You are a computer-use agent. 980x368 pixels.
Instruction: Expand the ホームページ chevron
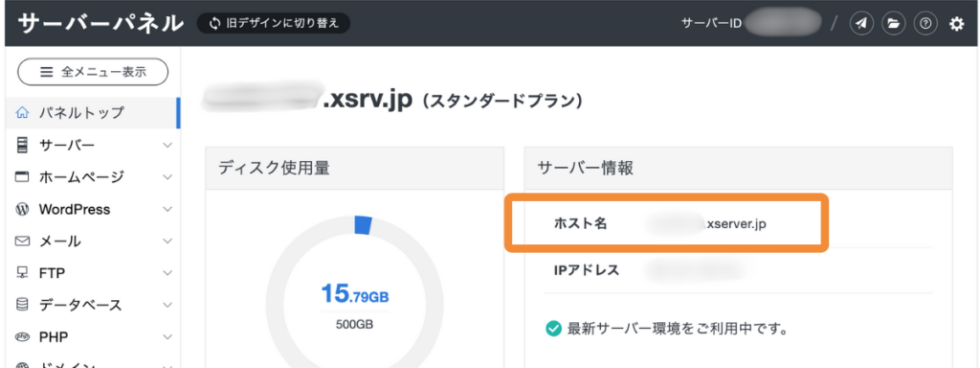coord(167,177)
